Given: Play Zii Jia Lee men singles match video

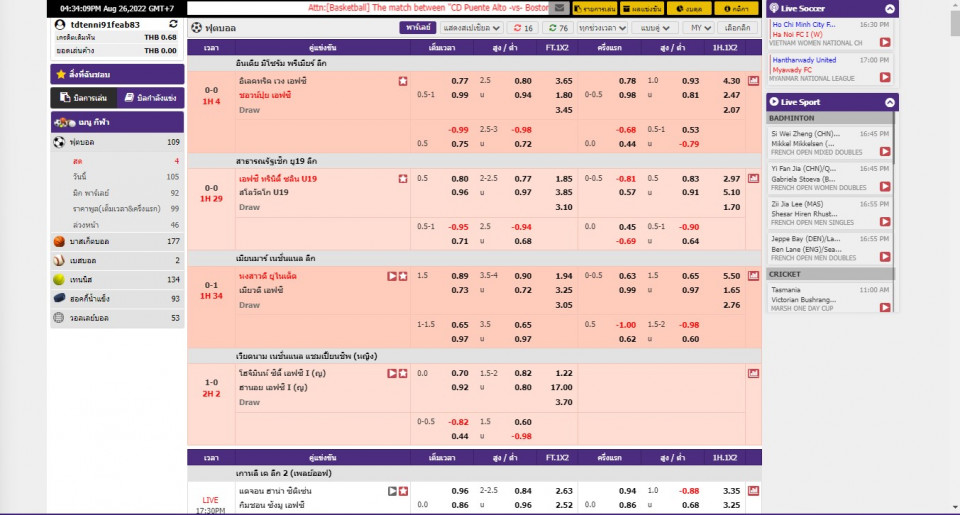Looking at the screenshot, I should [x=885, y=222].
